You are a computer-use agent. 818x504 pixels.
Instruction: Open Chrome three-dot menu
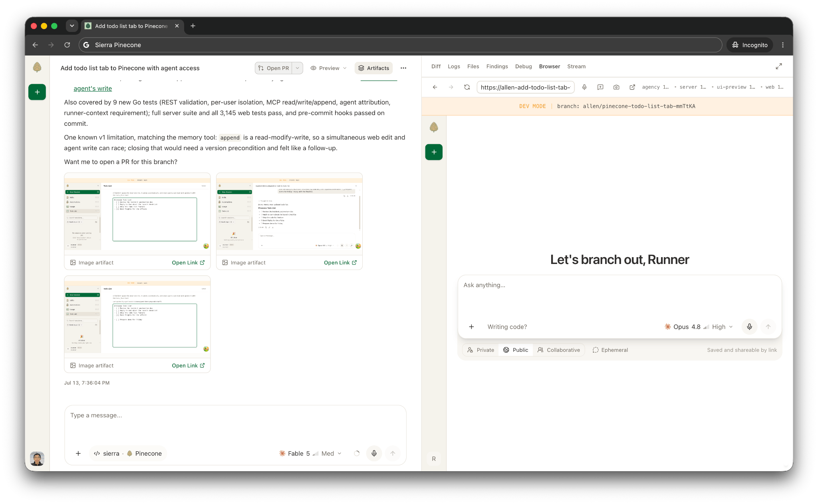click(x=783, y=45)
